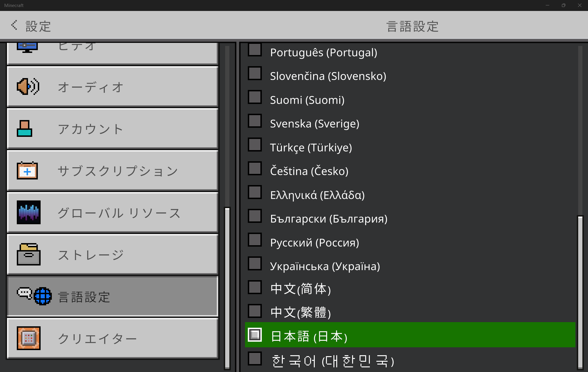The height and width of the screenshot is (372, 588).
Task: Check the Suomi (Suomi) language checkbox
Action: (255, 97)
